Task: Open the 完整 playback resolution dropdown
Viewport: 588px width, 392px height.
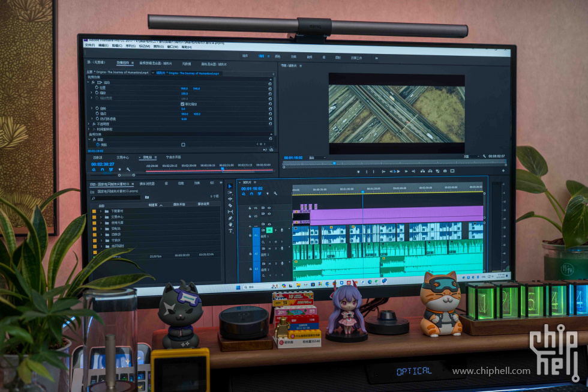Action: pos(471,156)
